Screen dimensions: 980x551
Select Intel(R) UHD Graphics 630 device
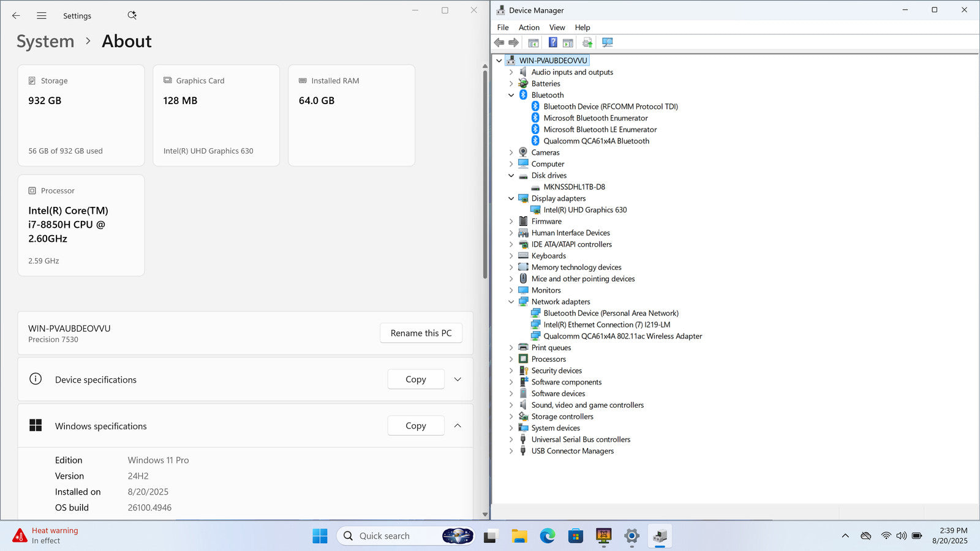pyautogui.click(x=585, y=210)
